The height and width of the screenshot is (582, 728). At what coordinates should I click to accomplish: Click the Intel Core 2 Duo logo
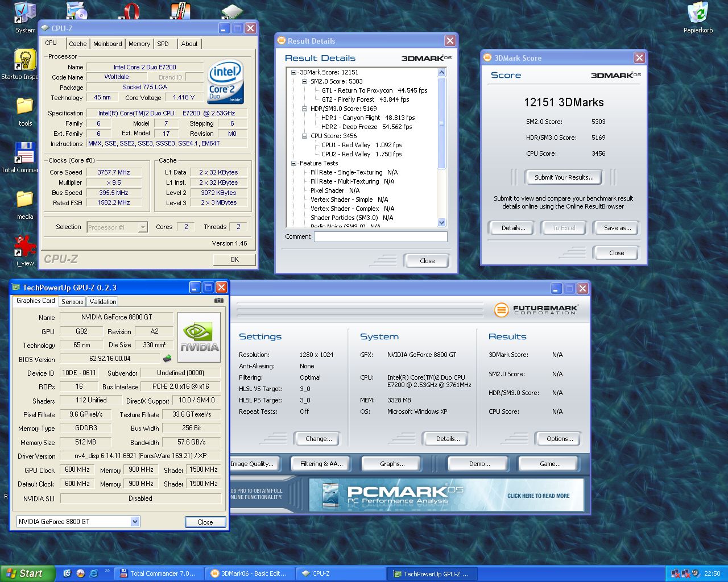(226, 83)
